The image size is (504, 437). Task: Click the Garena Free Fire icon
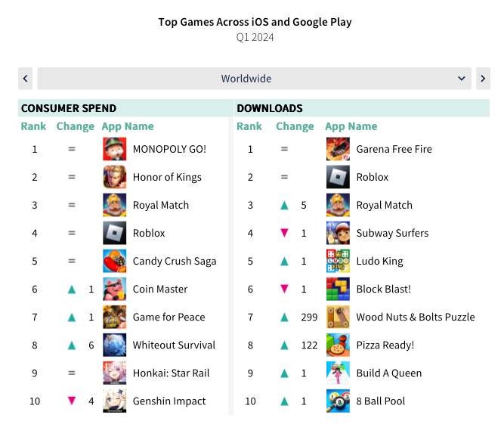point(338,149)
